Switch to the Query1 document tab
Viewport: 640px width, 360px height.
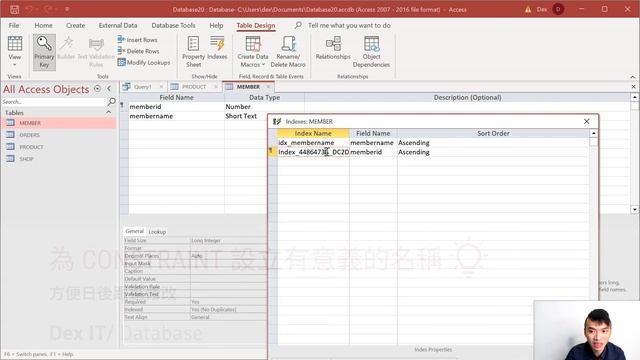pos(142,87)
